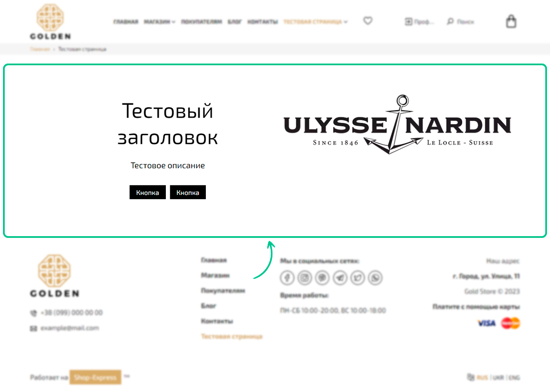Click the Mastercard logo
The image size is (550, 392).
[510, 323]
